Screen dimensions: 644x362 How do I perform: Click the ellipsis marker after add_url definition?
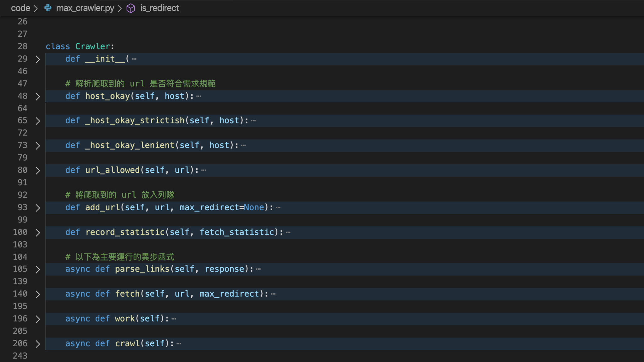coord(279,207)
